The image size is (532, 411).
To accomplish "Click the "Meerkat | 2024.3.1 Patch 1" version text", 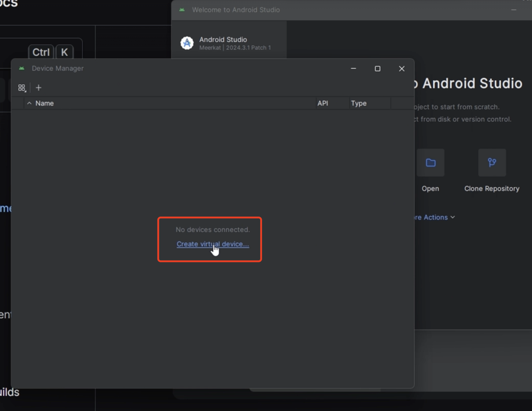I will coord(235,48).
